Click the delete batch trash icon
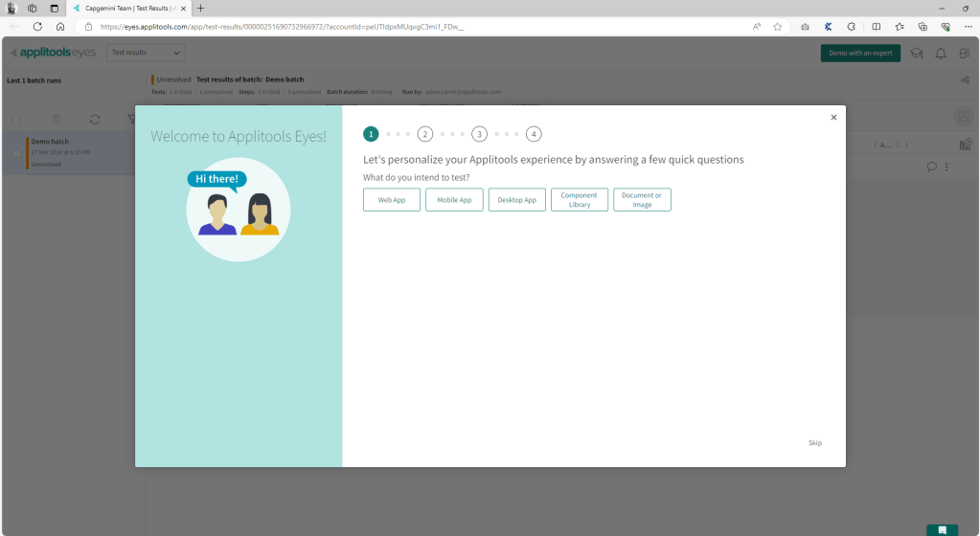The height and width of the screenshot is (536, 980). pyautogui.click(x=57, y=120)
